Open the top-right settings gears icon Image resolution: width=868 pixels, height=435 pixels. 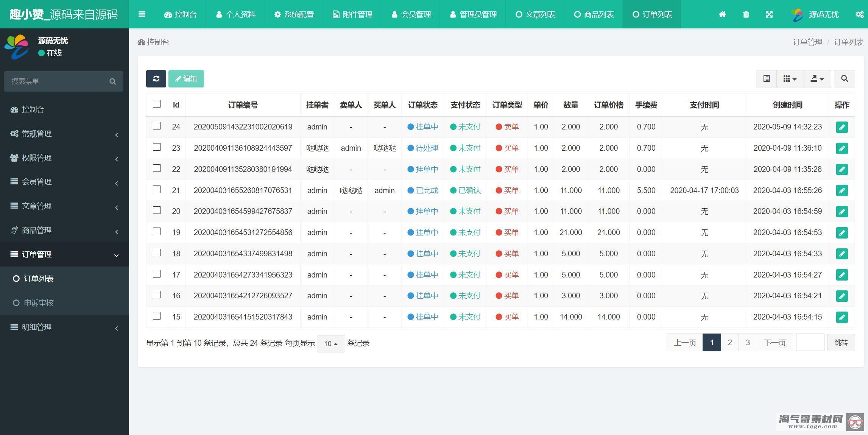coord(860,14)
